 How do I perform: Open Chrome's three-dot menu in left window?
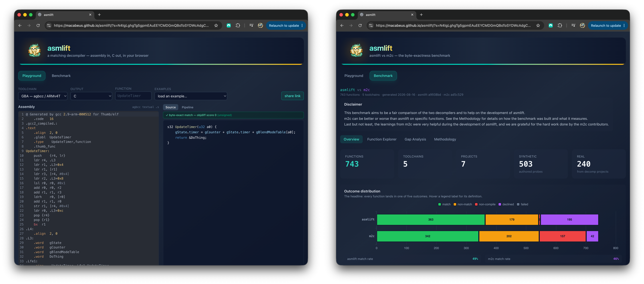click(x=302, y=25)
